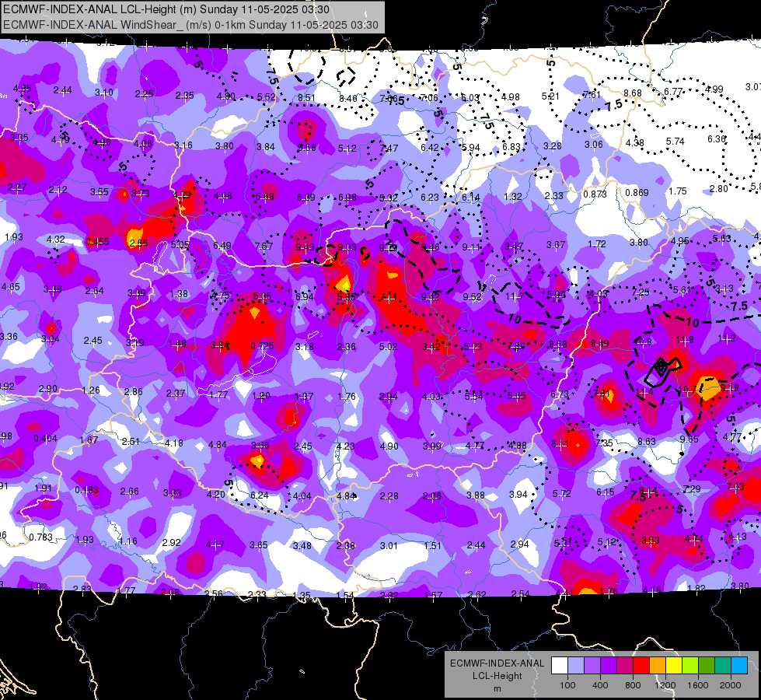Pick the vivid purple swatch above the 400 label
This screenshot has height=700, width=761.
609,666
